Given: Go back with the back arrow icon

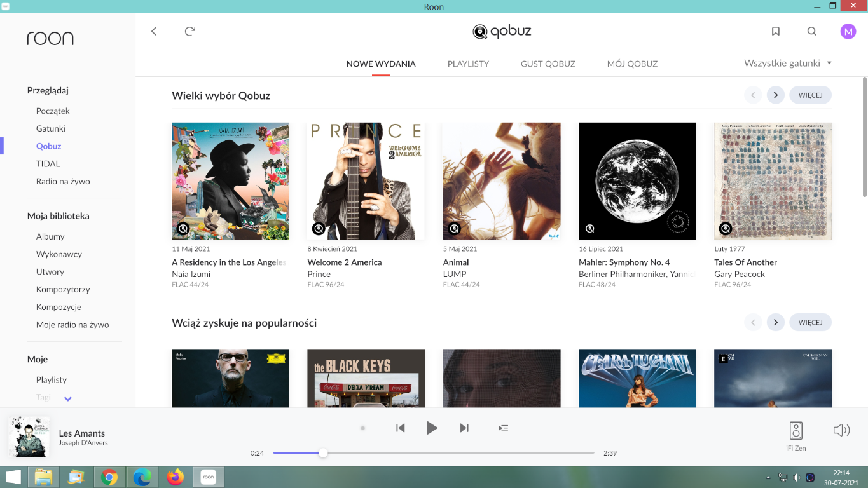Looking at the screenshot, I should click(153, 31).
